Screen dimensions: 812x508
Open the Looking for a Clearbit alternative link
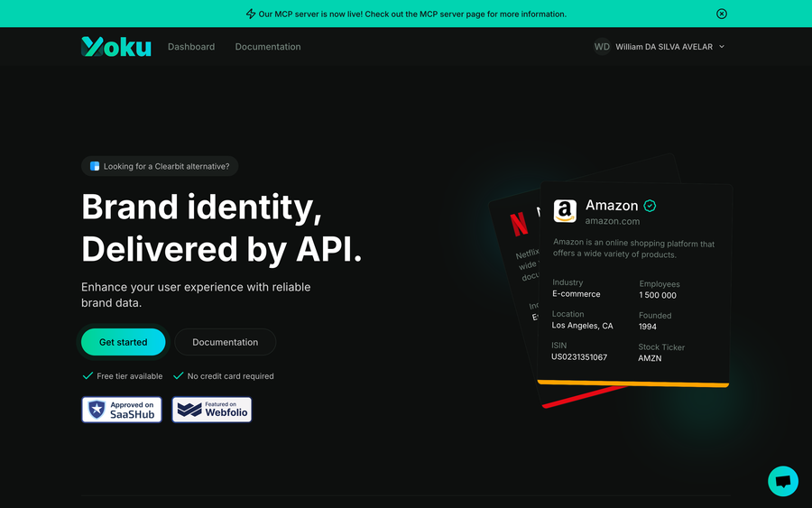click(x=160, y=166)
